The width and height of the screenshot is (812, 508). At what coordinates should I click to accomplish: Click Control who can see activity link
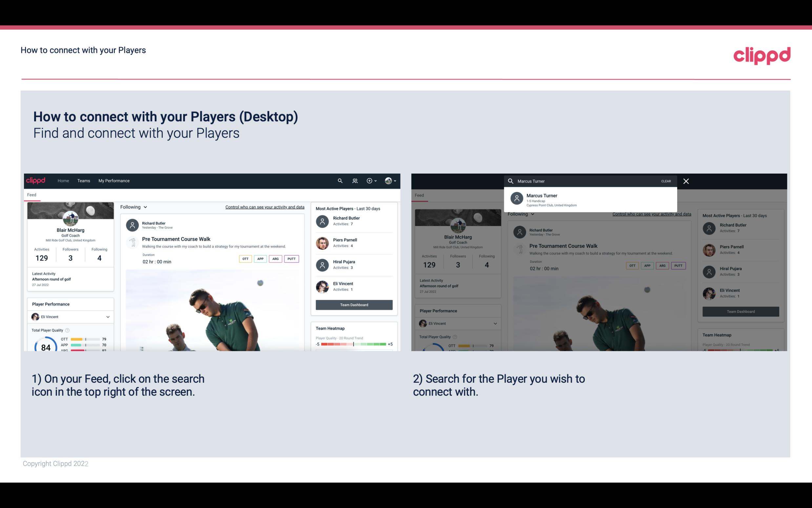pos(264,207)
